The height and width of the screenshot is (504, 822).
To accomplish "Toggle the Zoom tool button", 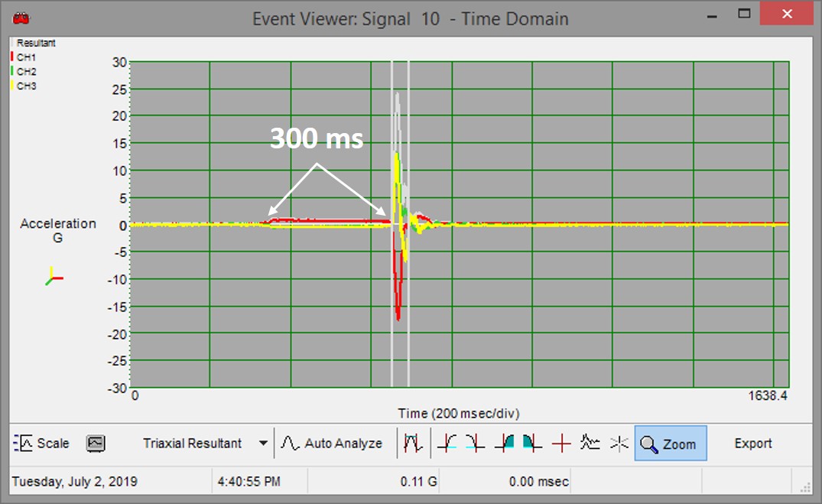I will click(x=671, y=443).
